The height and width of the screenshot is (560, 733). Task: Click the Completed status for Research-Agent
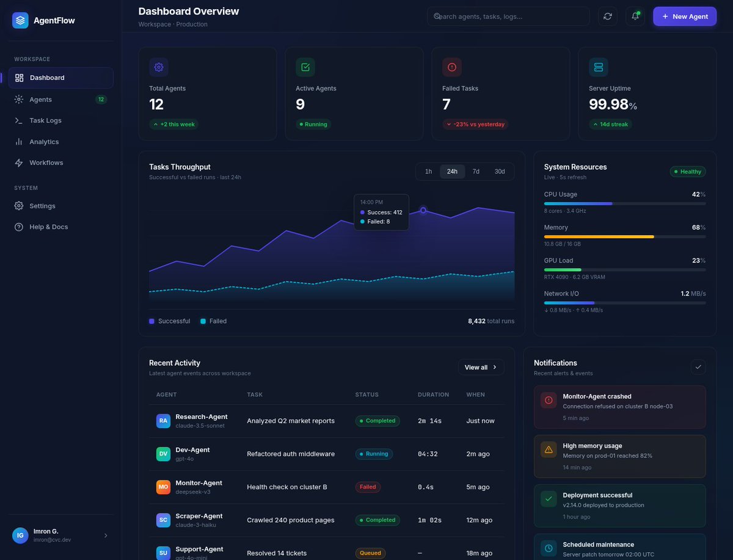pyautogui.click(x=377, y=421)
